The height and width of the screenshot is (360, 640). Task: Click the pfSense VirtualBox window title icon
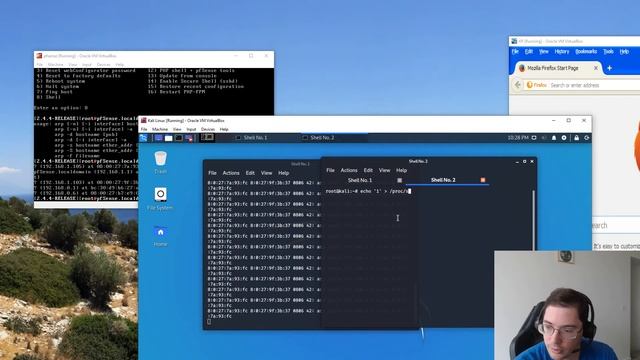click(x=39, y=56)
